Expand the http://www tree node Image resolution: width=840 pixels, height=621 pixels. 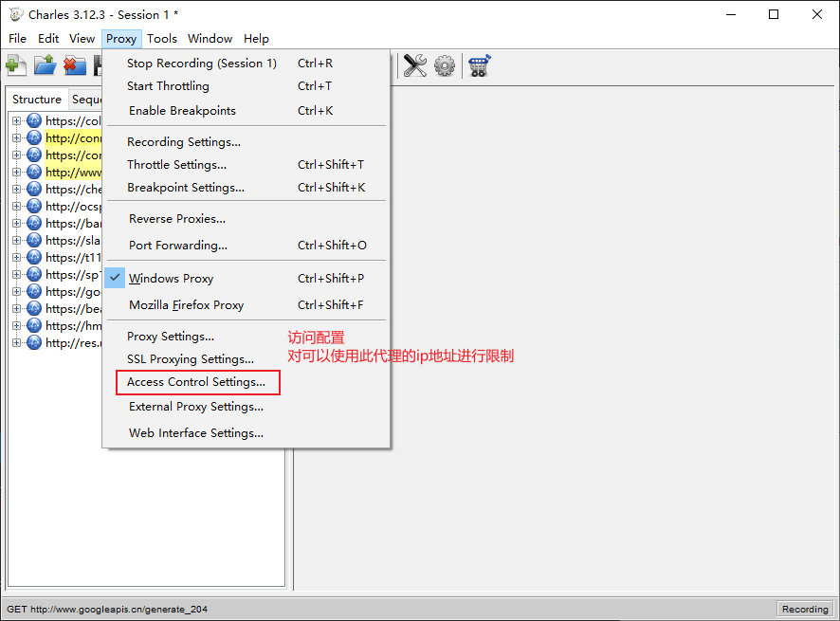(17, 173)
